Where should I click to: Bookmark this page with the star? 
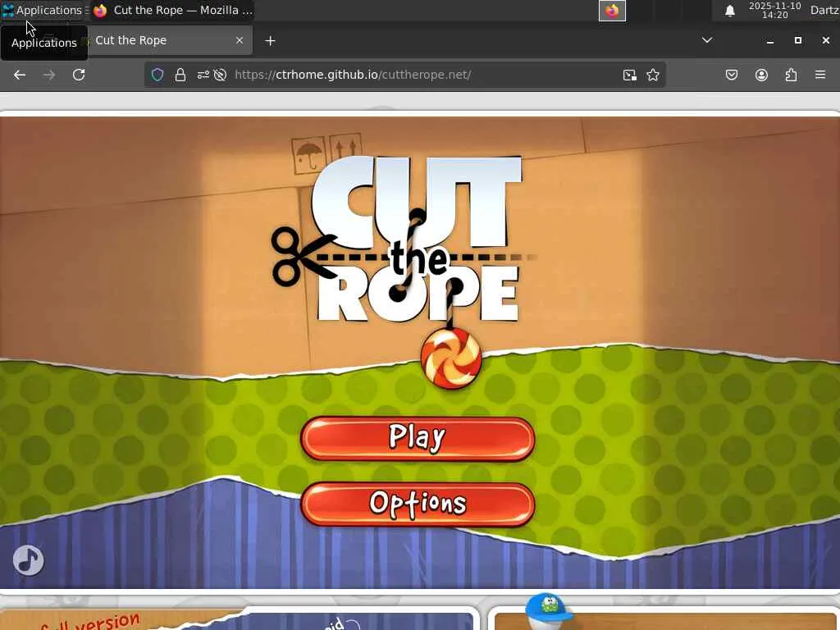tap(652, 75)
